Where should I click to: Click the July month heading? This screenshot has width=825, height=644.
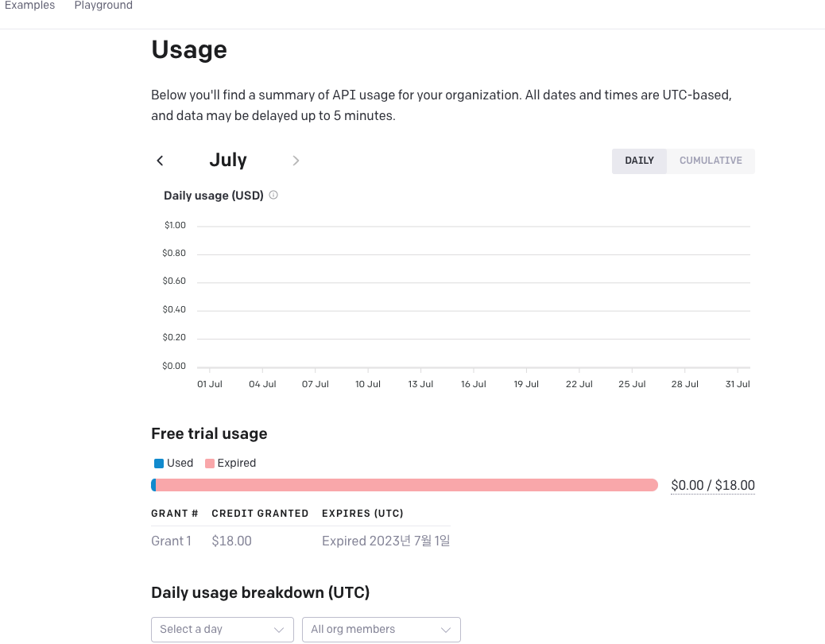click(x=228, y=160)
